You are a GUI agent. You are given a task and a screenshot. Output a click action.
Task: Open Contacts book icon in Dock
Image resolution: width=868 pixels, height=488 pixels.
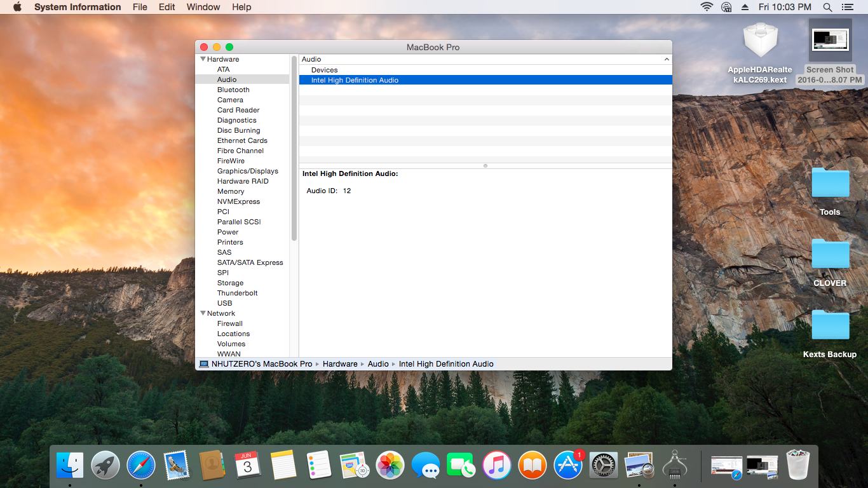tap(212, 465)
